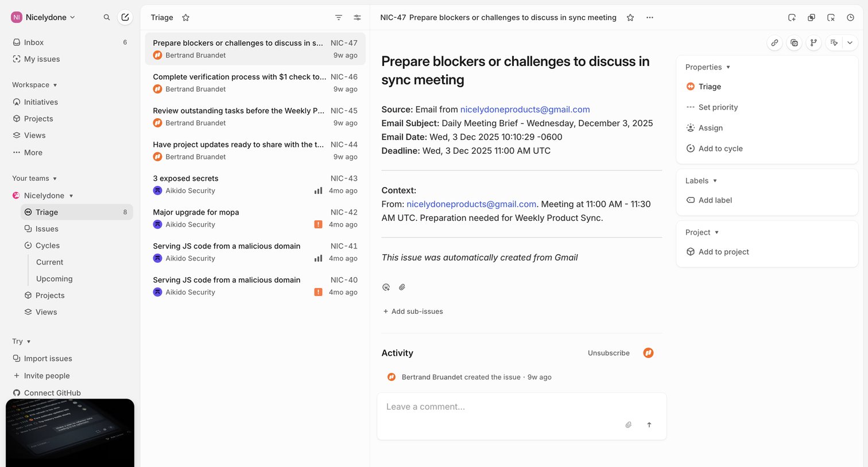Click Add label
This screenshot has width=868, height=467.
(x=709, y=200)
